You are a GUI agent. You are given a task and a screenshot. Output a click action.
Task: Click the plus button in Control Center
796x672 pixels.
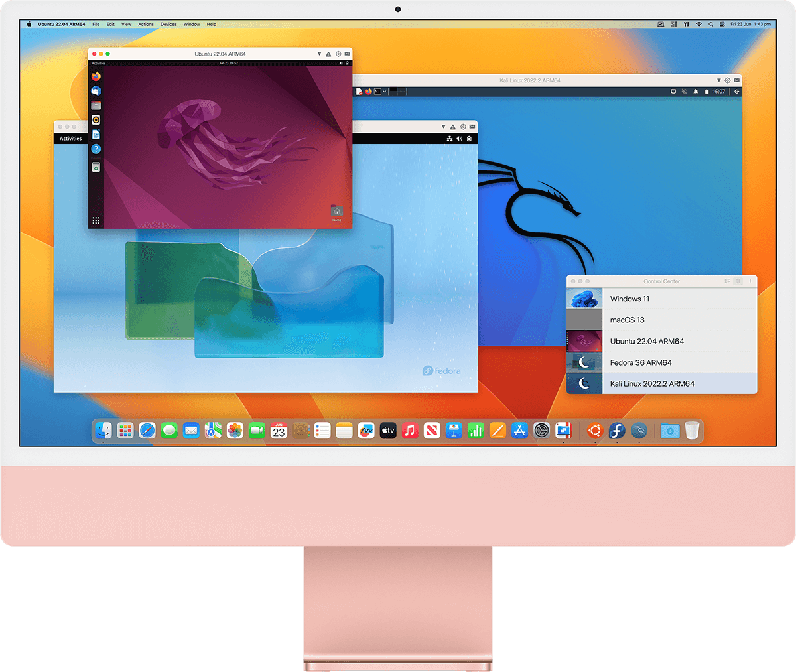tap(751, 281)
